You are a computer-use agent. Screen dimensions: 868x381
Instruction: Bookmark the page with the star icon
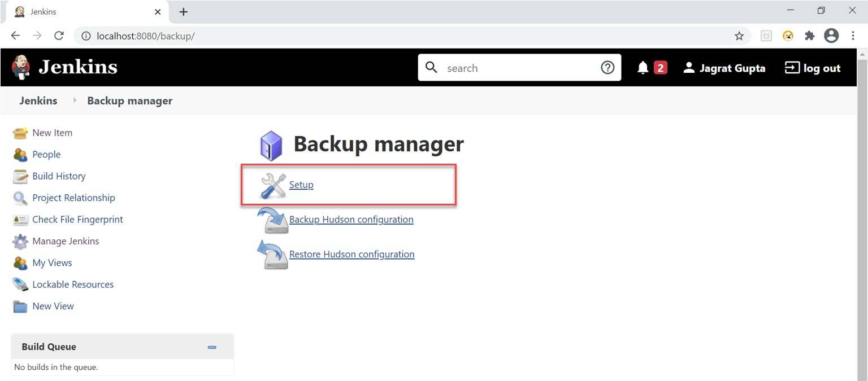pyautogui.click(x=739, y=35)
